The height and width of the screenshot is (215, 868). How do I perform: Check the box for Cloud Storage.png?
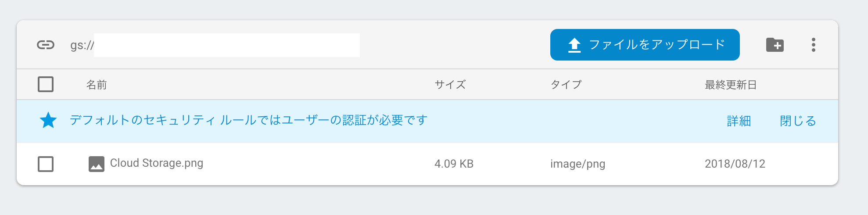46,164
